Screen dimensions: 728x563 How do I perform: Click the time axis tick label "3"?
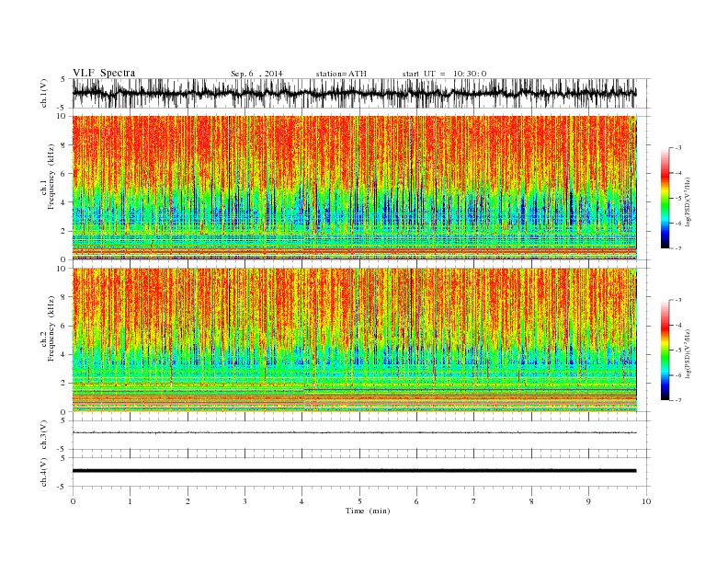(x=245, y=501)
